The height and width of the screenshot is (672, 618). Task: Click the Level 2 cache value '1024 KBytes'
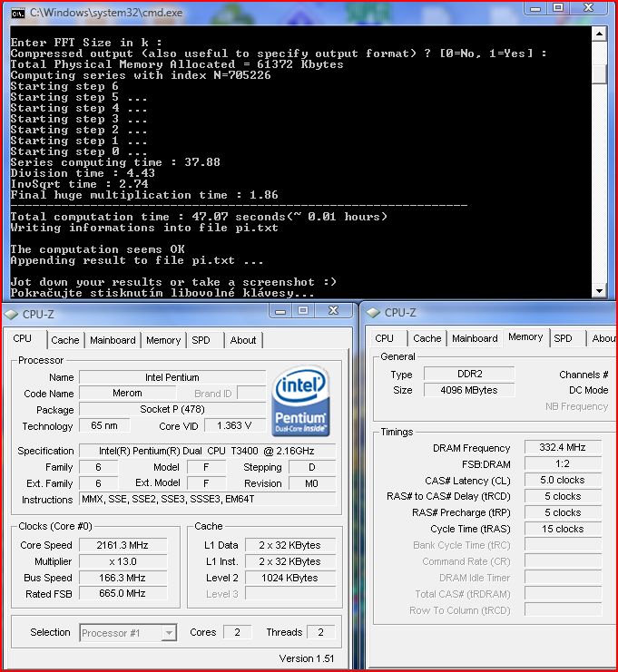(289, 578)
